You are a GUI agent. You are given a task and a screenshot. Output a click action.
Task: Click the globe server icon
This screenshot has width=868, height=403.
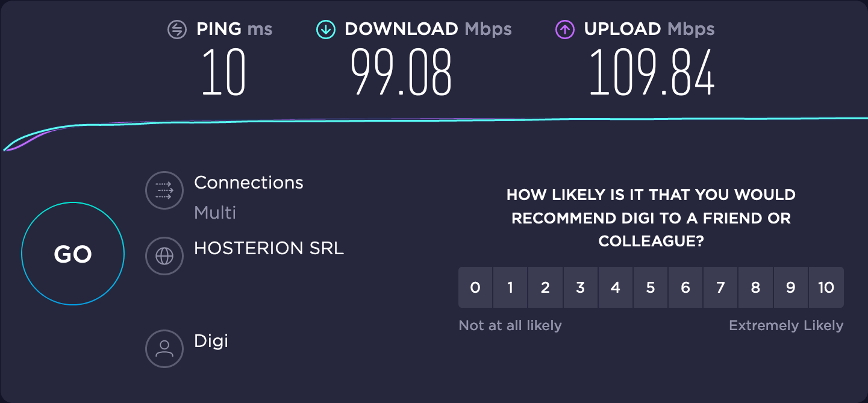coord(164,257)
